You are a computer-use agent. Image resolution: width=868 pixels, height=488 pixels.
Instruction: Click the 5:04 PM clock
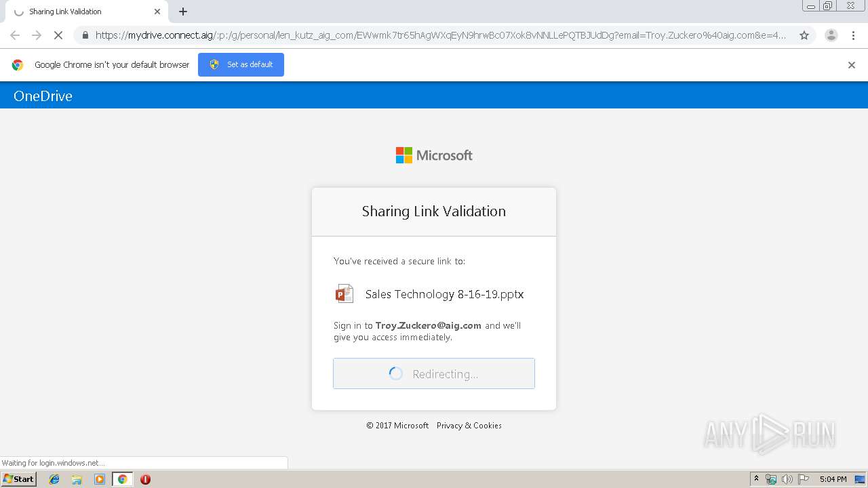pyautogui.click(x=833, y=479)
